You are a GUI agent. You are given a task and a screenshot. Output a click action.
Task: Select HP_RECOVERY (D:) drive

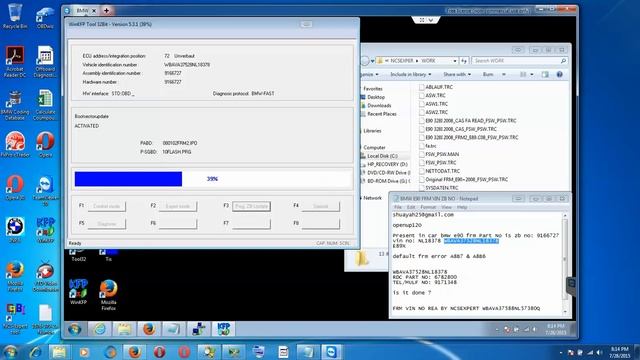387,164
